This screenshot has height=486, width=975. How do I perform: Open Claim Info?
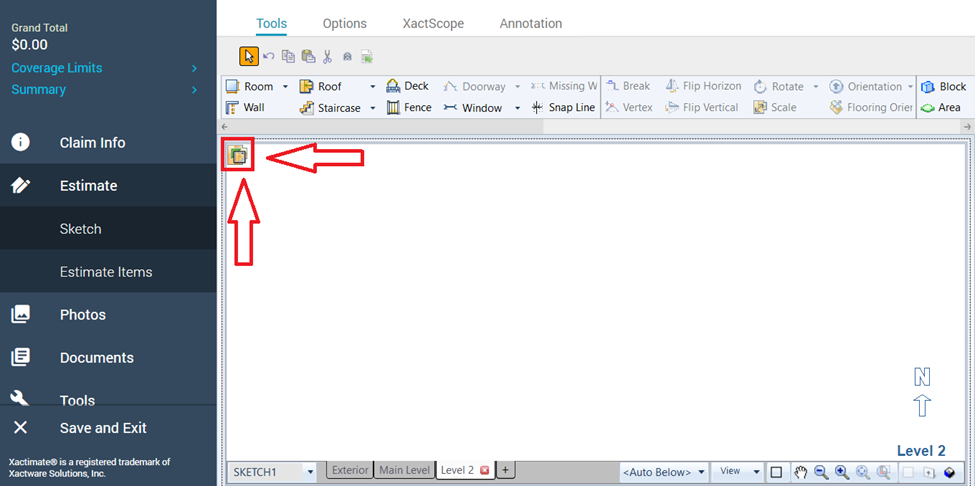click(108, 143)
